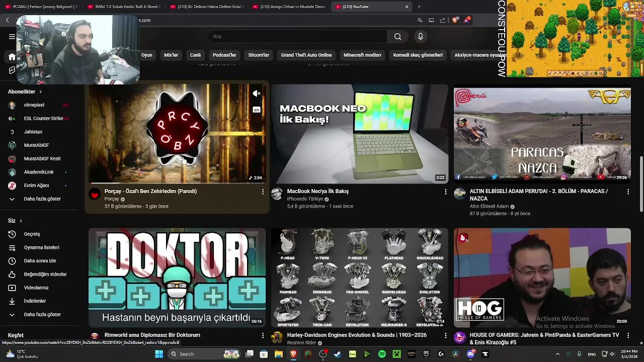This screenshot has height=362, width=644.
Task: Open a new browser tab with plus
Action: point(419,7)
